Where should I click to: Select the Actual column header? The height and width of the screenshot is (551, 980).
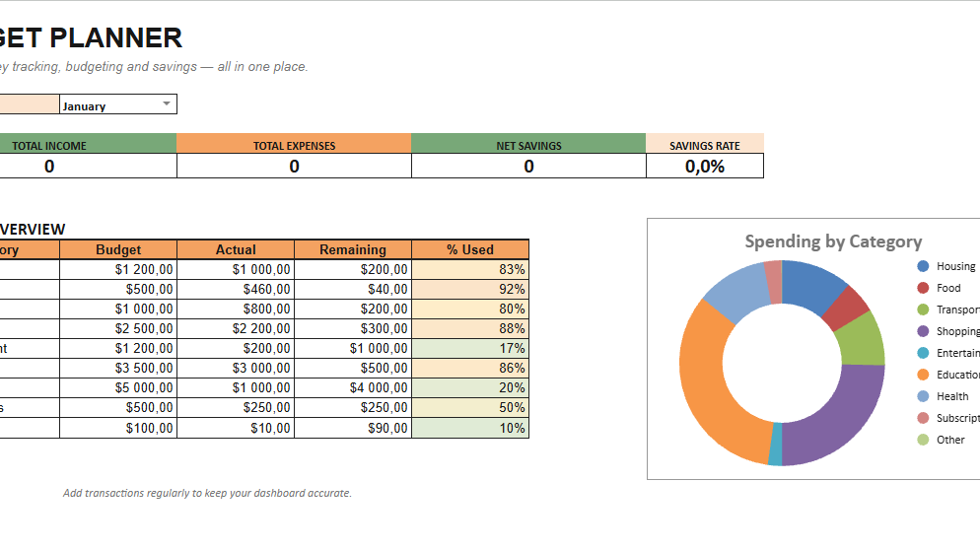pyautogui.click(x=236, y=250)
